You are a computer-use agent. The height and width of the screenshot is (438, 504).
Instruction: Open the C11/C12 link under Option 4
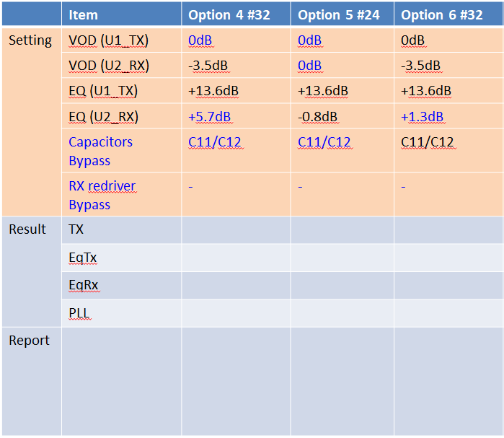[215, 142]
